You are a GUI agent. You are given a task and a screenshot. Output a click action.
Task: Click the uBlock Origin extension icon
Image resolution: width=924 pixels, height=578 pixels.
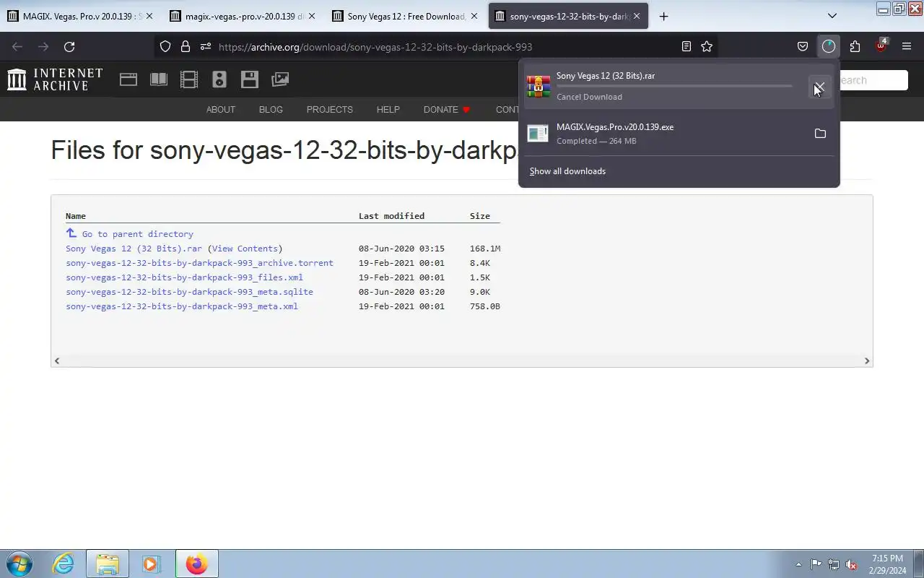(881, 46)
